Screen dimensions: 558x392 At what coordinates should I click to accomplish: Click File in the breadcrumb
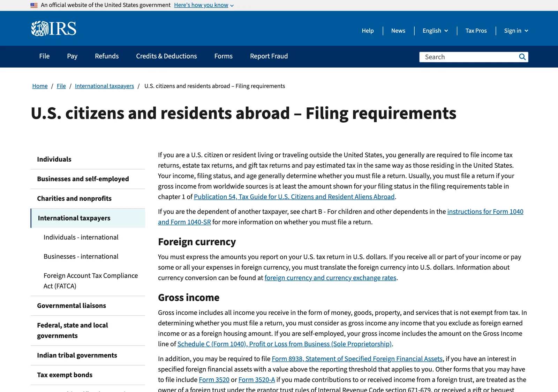click(61, 86)
